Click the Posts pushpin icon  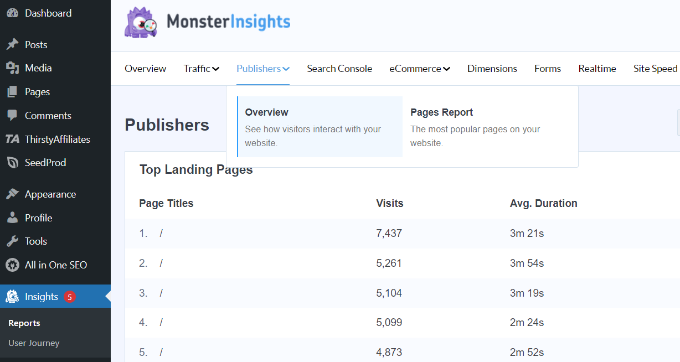click(x=12, y=44)
